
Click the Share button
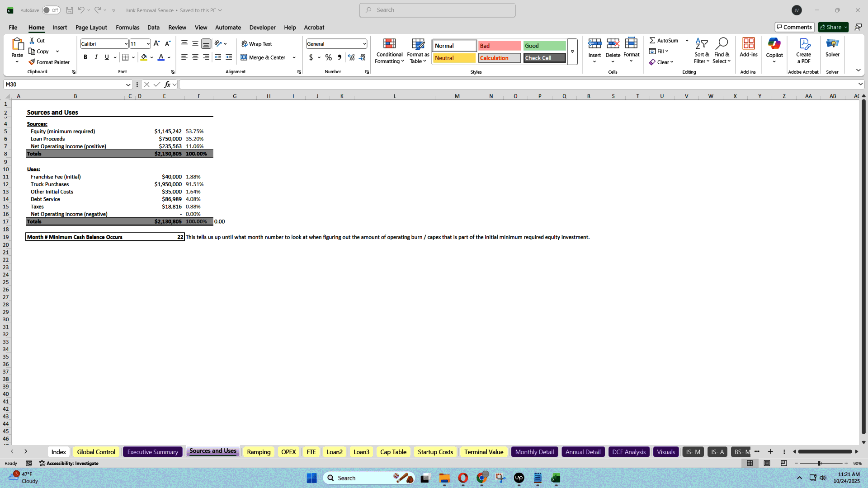(832, 27)
